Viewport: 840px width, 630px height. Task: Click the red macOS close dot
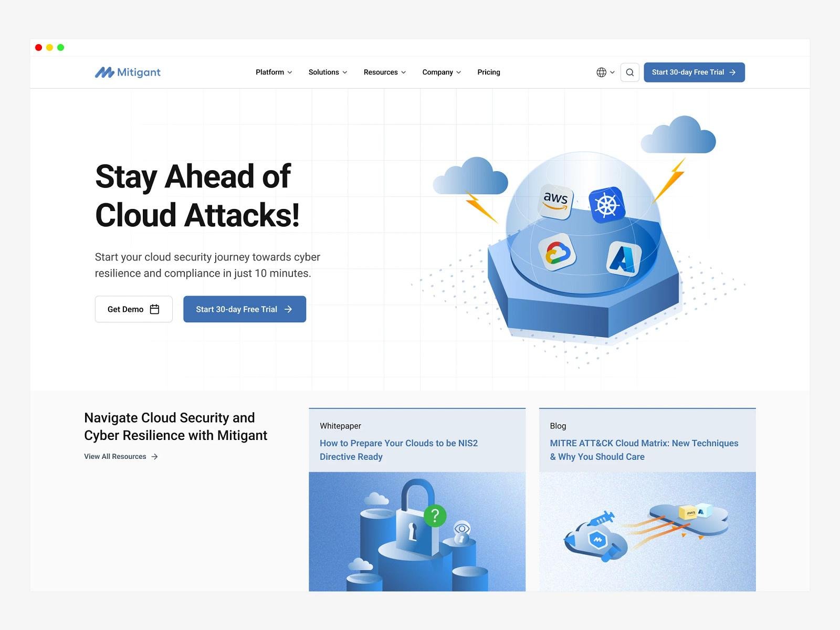pos(38,47)
